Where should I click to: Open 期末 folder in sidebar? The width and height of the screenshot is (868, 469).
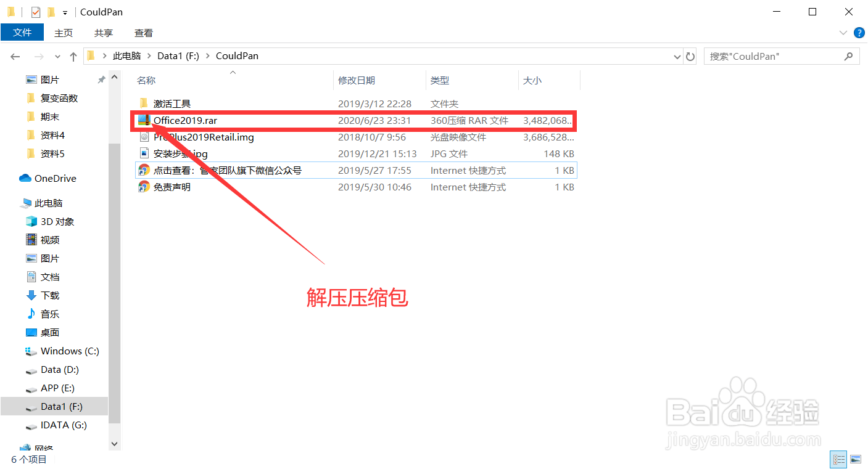coord(50,116)
